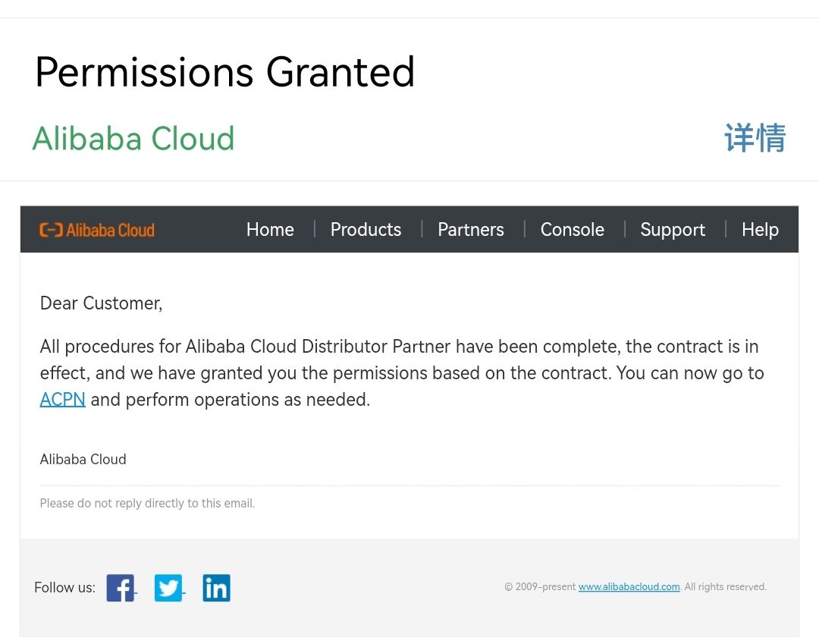Click the do-not-reply notice text
Screen dimensions: 819x644
[x=147, y=504]
